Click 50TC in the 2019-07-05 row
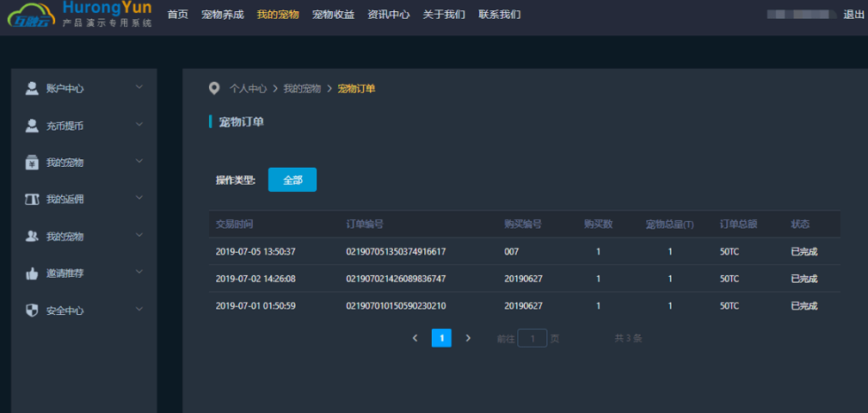Viewport: 868px width, 413px height. tap(729, 251)
